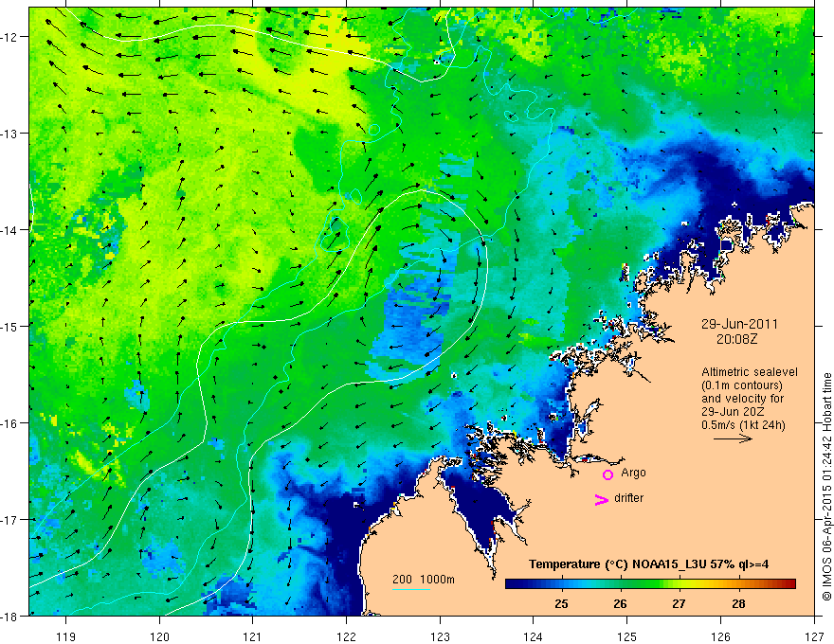Image resolution: width=834 pixels, height=644 pixels.
Task: Click the longitude axis label 125
Action: 627,636
